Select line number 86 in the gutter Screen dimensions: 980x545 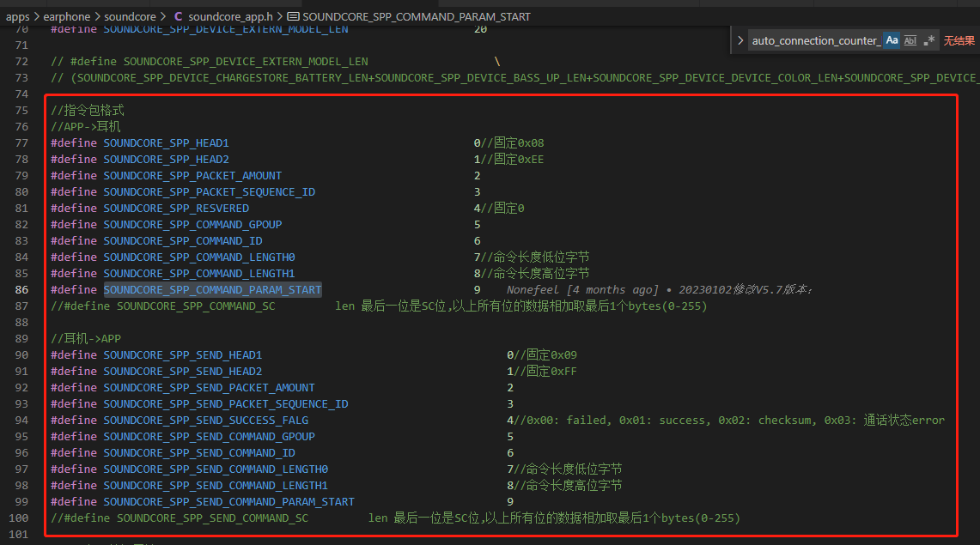pos(21,290)
